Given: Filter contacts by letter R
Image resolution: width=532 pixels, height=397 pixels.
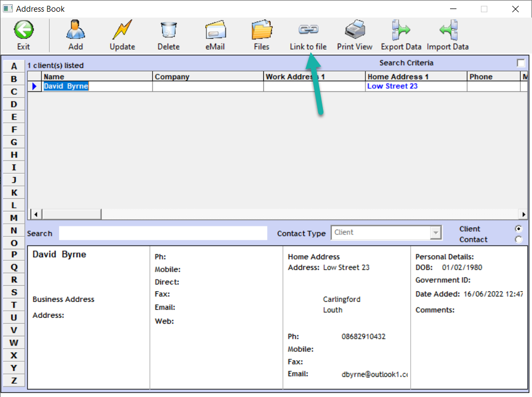Looking at the screenshot, I should tap(14, 280).
